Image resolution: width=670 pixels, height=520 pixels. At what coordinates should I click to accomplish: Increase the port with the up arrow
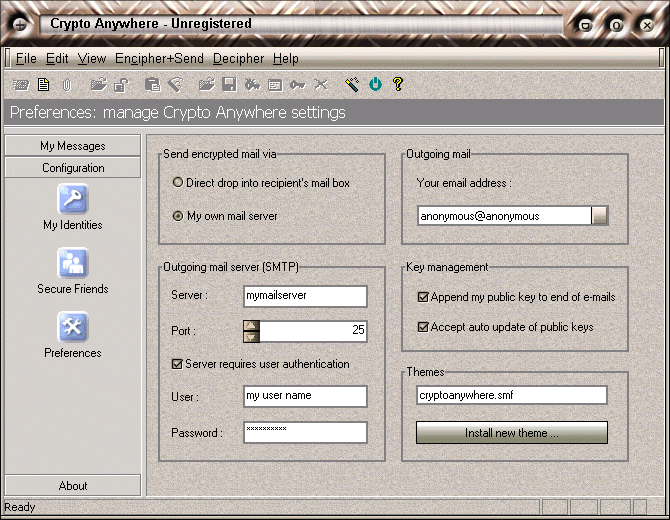[x=251, y=326]
